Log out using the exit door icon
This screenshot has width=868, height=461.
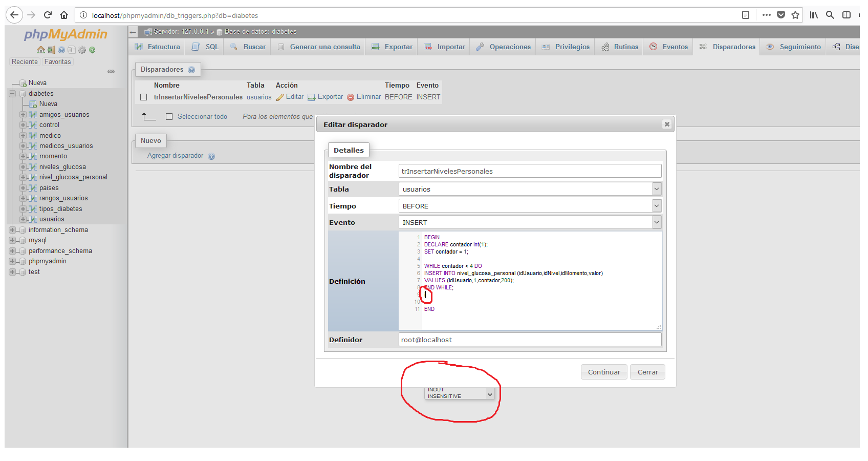(51, 50)
